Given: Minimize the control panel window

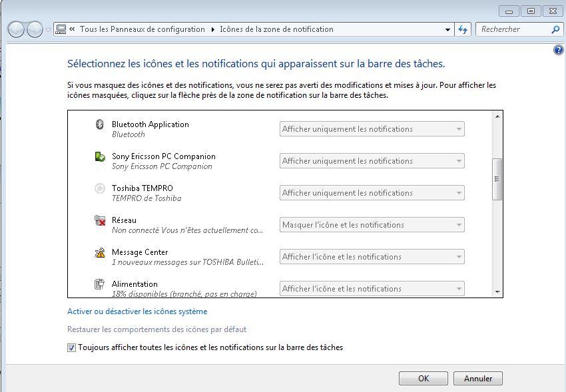Looking at the screenshot, I should [x=509, y=11].
